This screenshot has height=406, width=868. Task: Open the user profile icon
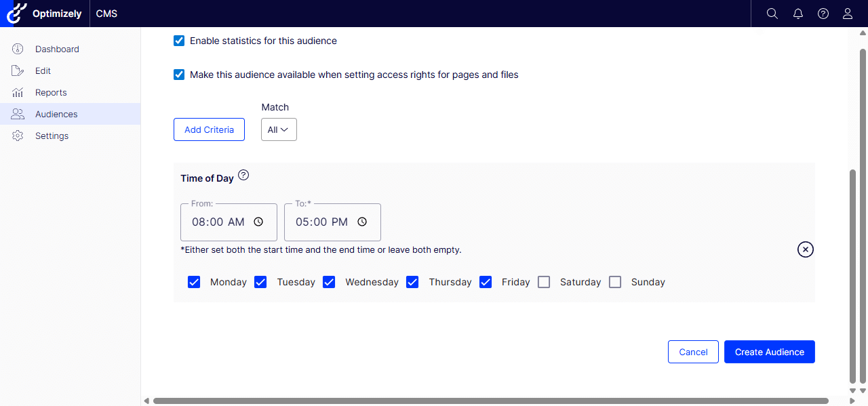coord(847,13)
